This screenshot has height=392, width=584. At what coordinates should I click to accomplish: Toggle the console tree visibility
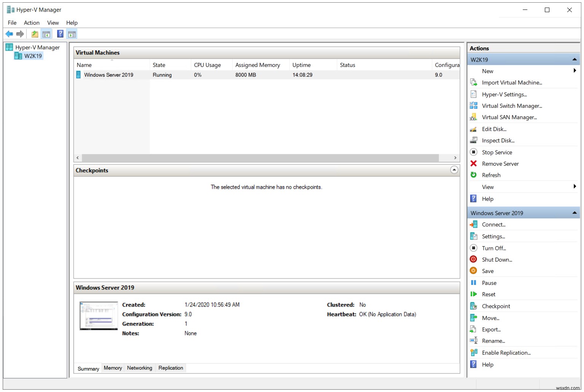pos(46,34)
